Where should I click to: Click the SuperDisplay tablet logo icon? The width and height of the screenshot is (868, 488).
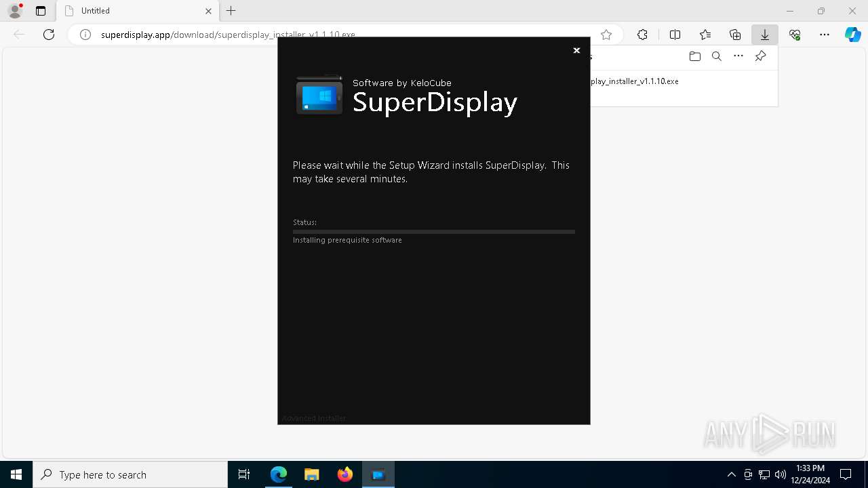[x=319, y=95]
